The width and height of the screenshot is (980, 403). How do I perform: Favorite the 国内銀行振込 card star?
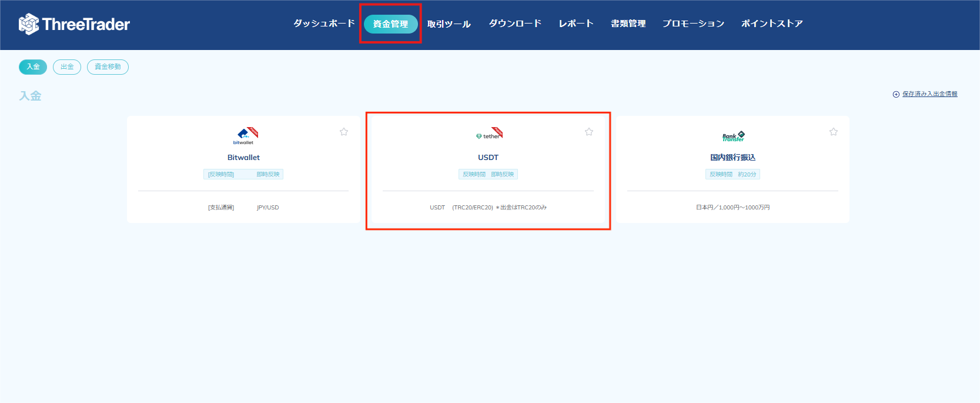pyautogui.click(x=834, y=132)
